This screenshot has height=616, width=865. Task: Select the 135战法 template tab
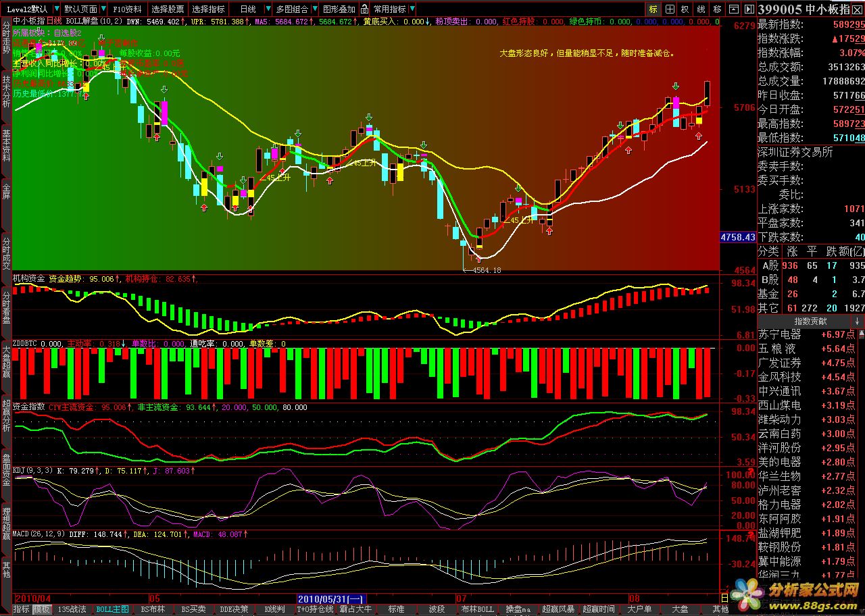72,609
